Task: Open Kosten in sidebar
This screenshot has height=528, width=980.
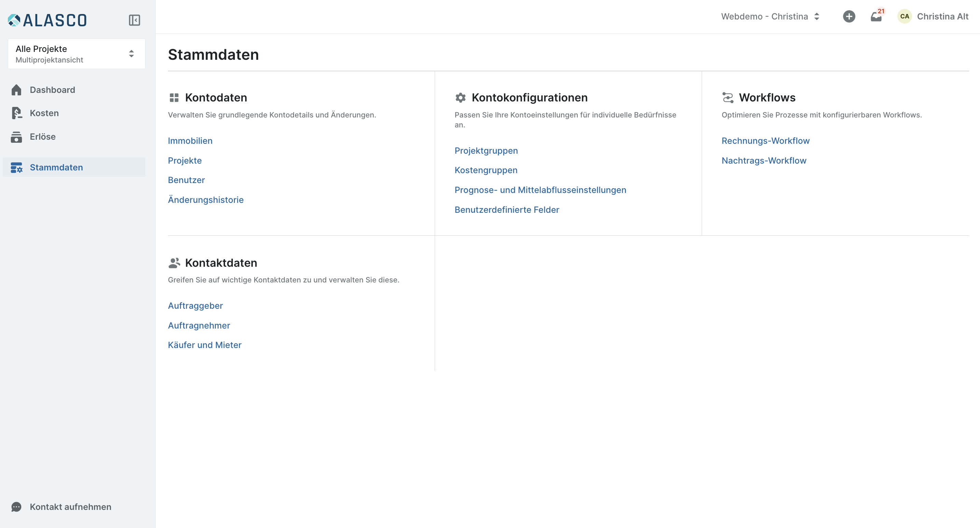Action: 74,113
